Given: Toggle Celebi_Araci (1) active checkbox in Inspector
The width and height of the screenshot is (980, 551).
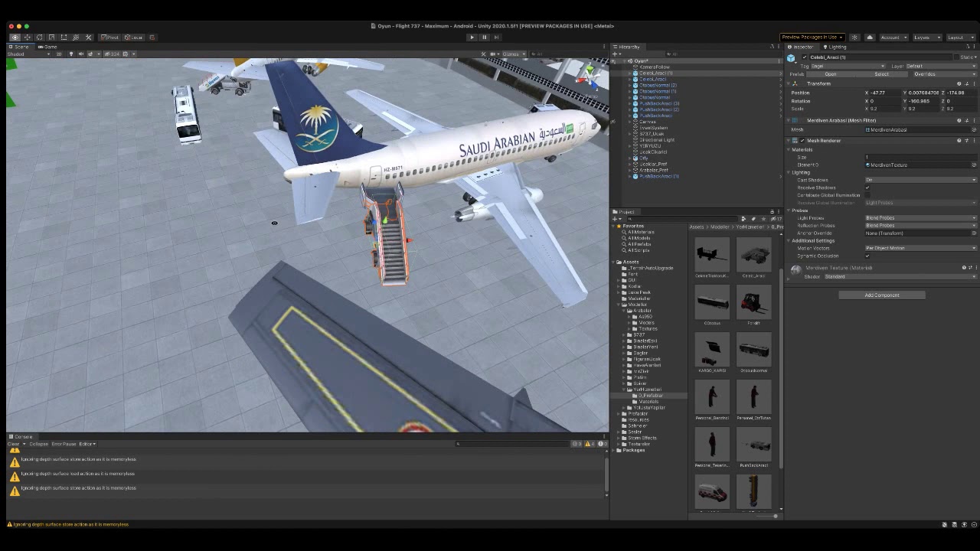Looking at the screenshot, I should point(804,57).
